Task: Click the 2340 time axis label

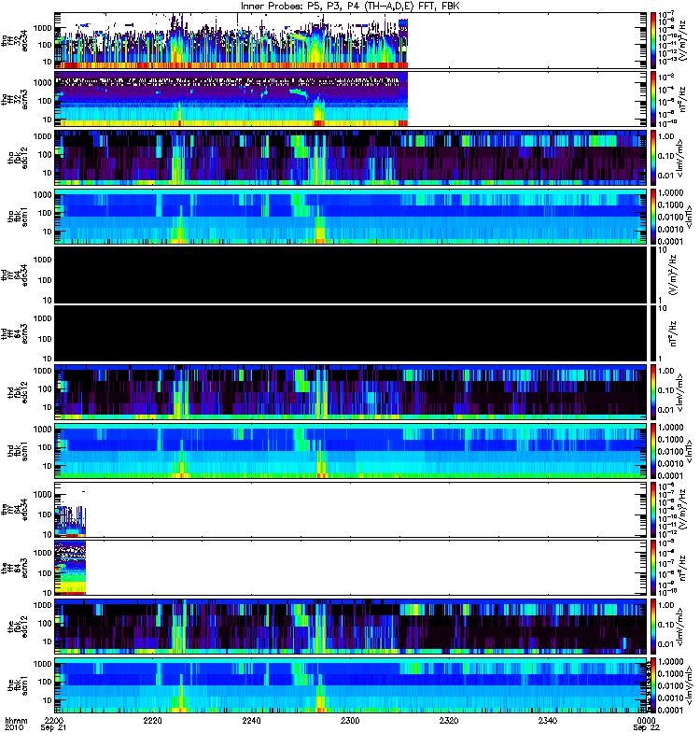Action: coord(547,720)
